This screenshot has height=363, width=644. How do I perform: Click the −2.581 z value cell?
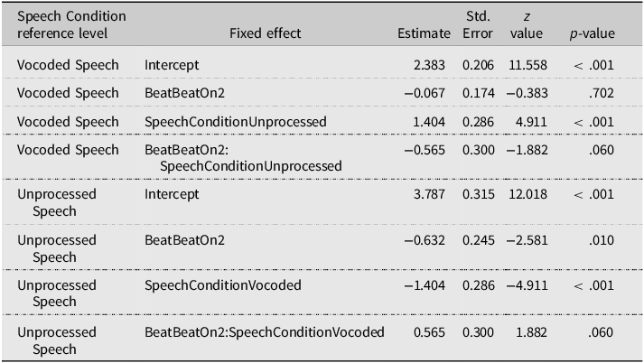(x=522, y=240)
